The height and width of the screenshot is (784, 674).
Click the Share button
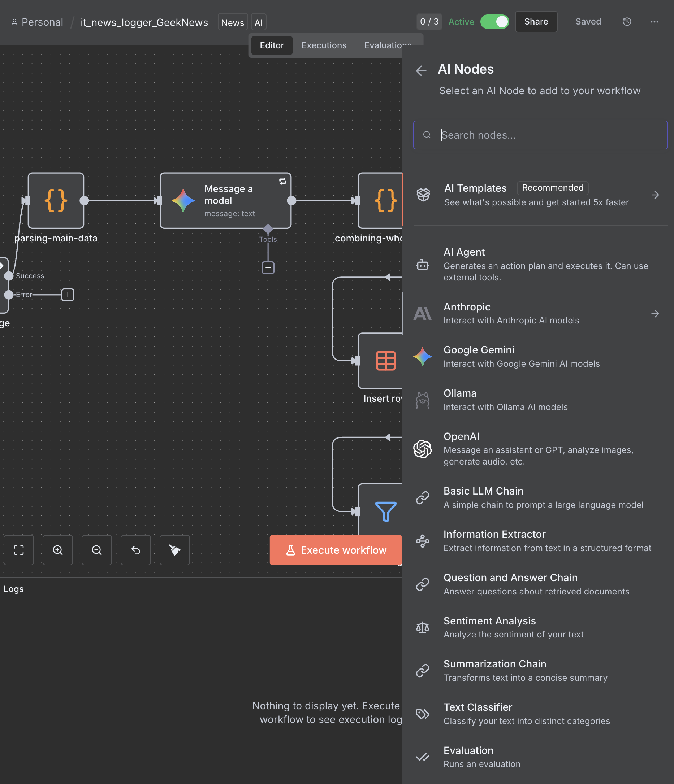[536, 22]
